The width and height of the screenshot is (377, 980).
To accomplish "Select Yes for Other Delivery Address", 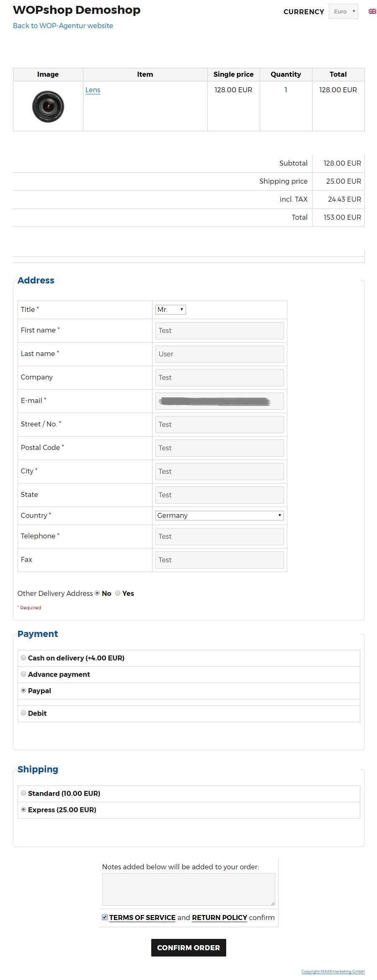I will [118, 593].
